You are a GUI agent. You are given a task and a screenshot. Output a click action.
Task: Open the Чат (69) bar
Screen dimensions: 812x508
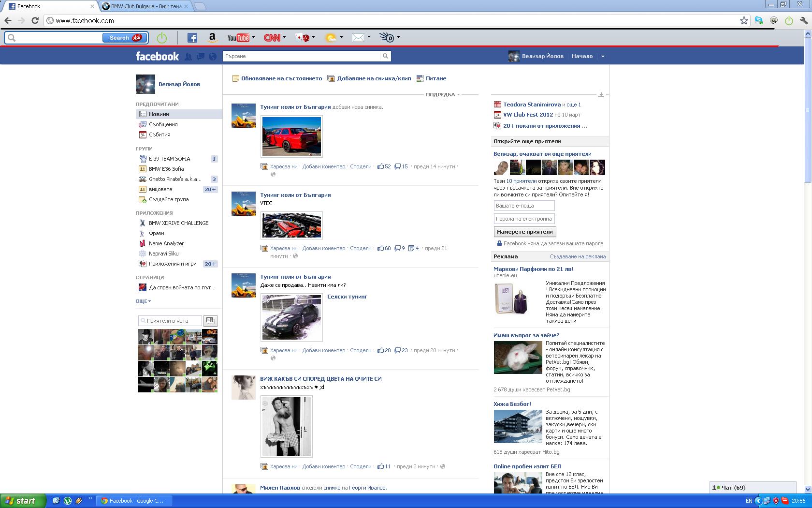pos(753,488)
